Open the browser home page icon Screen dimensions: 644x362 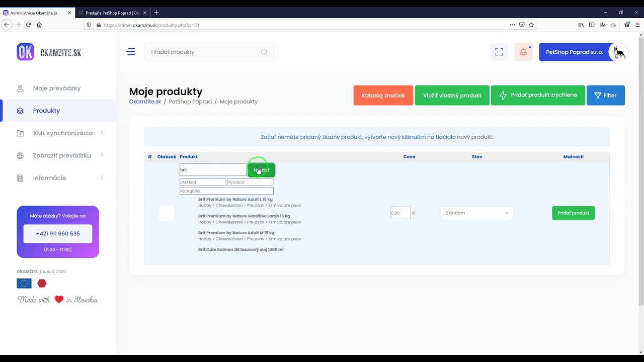tap(39, 25)
